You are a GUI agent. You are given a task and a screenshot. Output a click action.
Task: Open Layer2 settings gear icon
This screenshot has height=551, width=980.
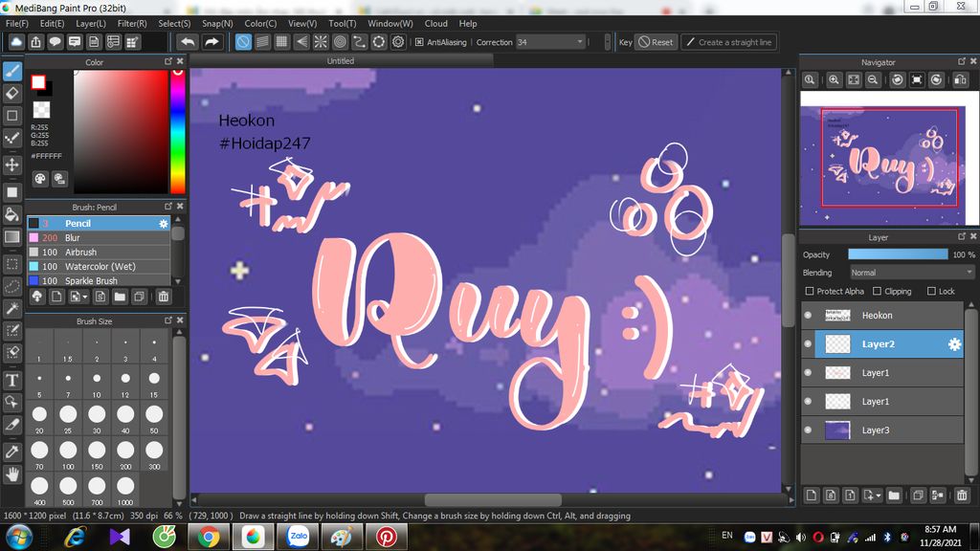coord(954,344)
